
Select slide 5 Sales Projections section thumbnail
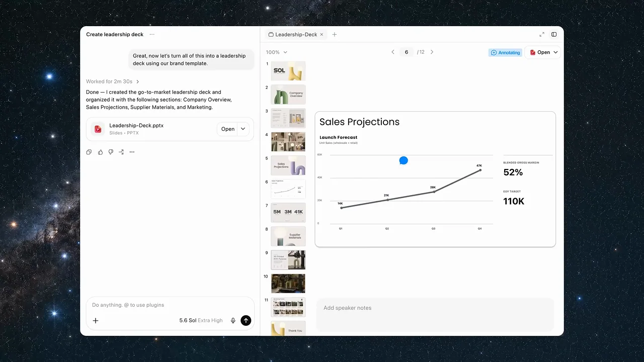point(288,165)
